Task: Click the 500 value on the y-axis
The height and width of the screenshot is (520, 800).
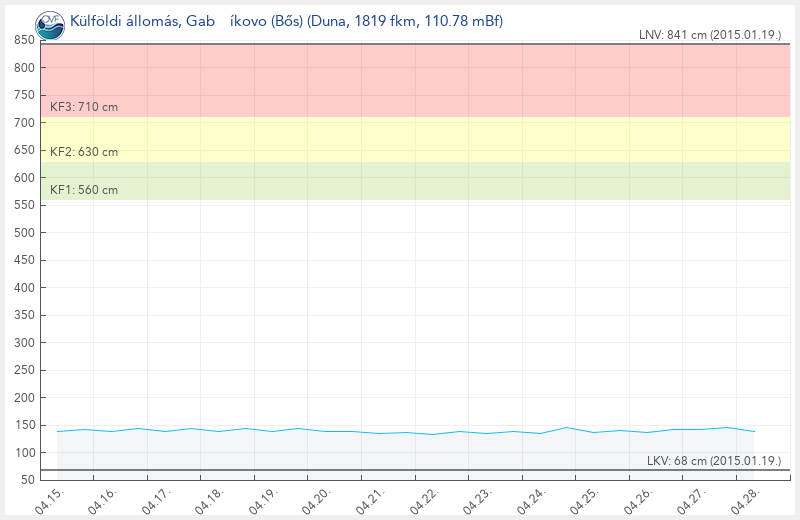Action: click(25, 233)
